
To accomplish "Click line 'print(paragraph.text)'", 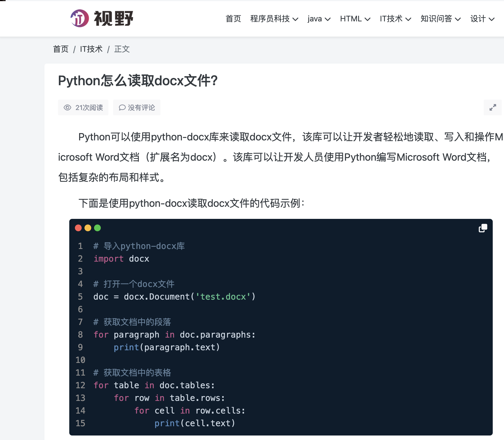I will 167,347.
